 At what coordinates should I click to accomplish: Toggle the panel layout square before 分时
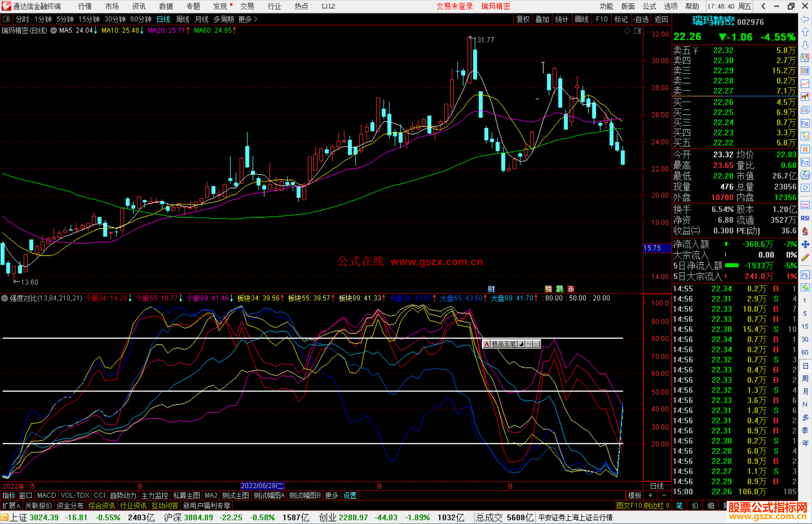tap(6, 19)
